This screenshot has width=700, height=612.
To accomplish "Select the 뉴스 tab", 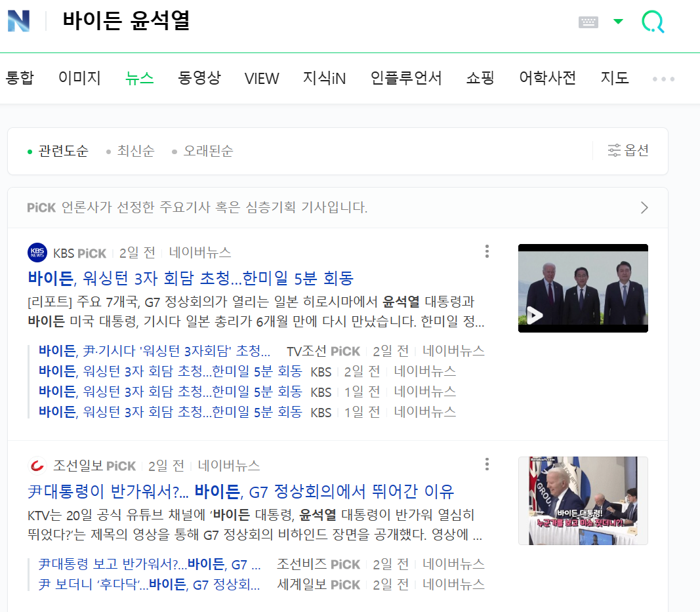I will click(139, 78).
